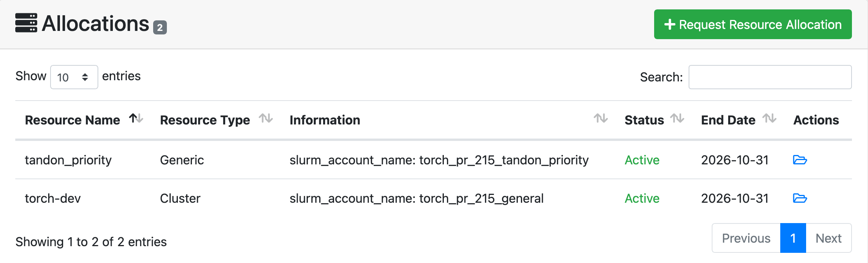Viewport: 868px width, 263px height.
Task: Click the Allocations server icon
Action: (26, 23)
